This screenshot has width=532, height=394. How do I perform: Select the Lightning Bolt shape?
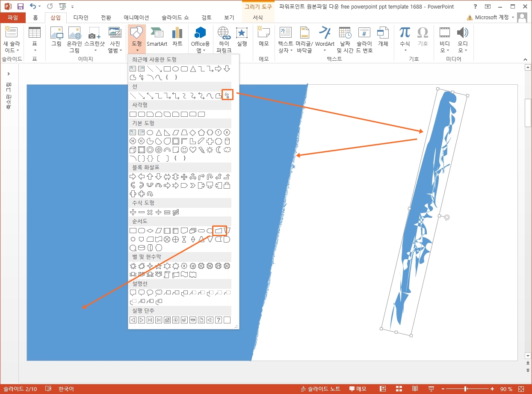tap(201, 150)
